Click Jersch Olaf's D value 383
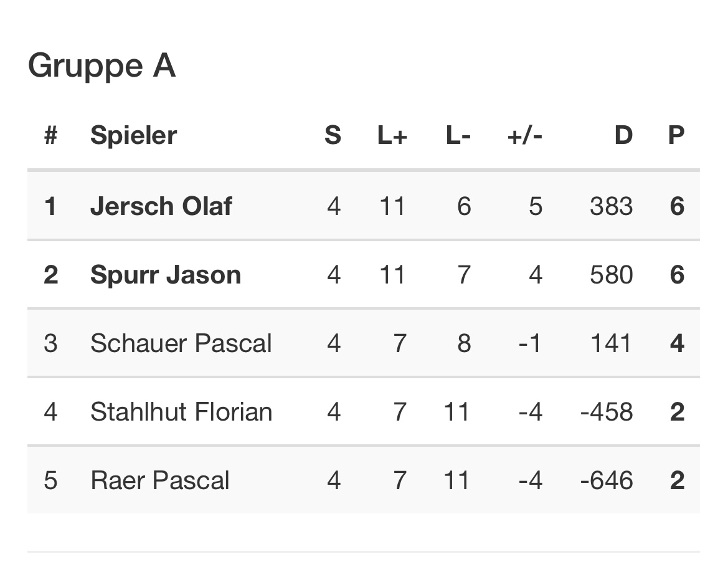Viewport: 728px width, 577px height. [x=611, y=206]
